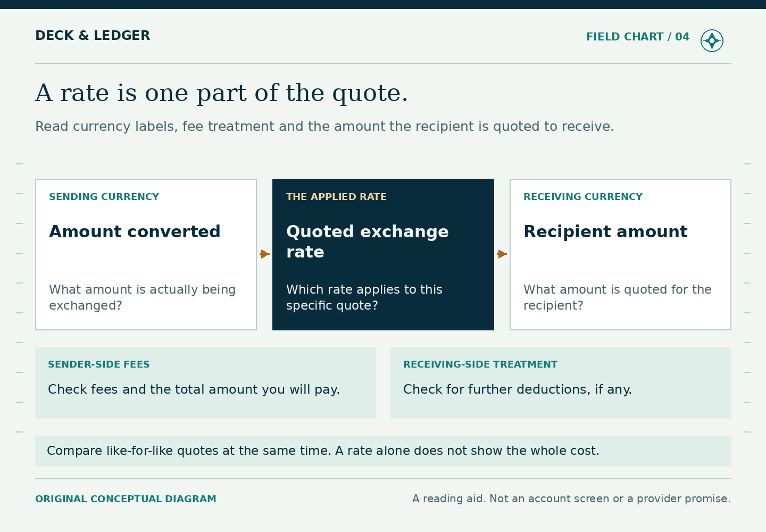This screenshot has height=532, width=766.
Task: Click THE APPLIED RATE label
Action: coord(336,197)
